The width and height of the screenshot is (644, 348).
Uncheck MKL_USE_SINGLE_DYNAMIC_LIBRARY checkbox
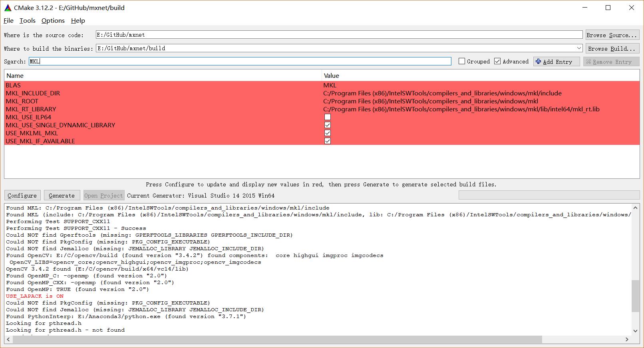(x=328, y=125)
